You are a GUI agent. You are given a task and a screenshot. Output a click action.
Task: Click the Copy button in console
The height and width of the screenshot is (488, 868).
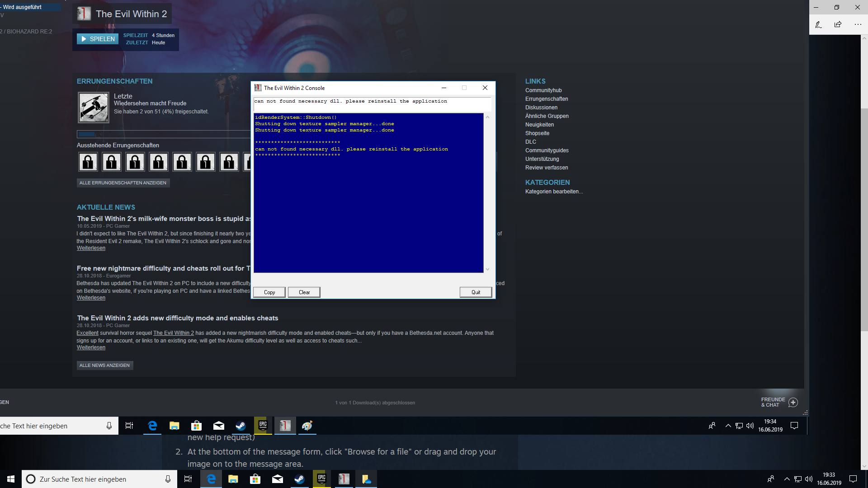(x=269, y=292)
